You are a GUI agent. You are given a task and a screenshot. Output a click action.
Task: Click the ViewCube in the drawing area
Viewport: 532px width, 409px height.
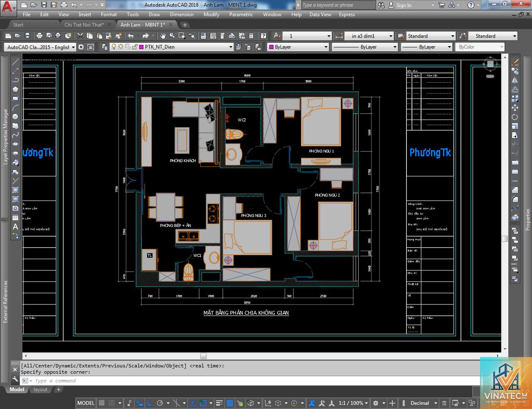490,64
